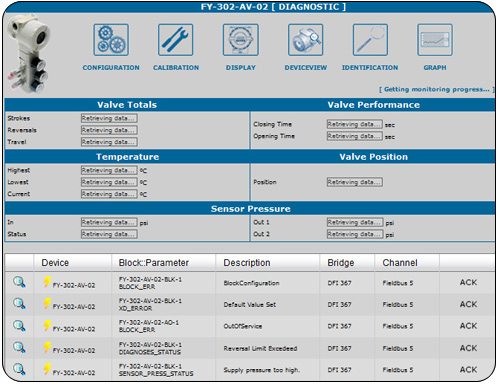
Task: Click the Closing Time value field
Action: [x=354, y=124]
